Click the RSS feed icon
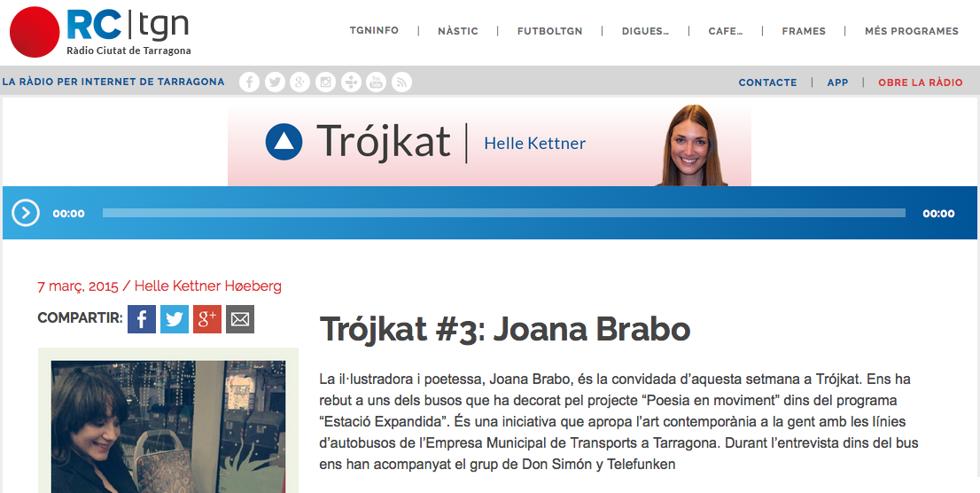The width and height of the screenshot is (980, 493). [402, 82]
